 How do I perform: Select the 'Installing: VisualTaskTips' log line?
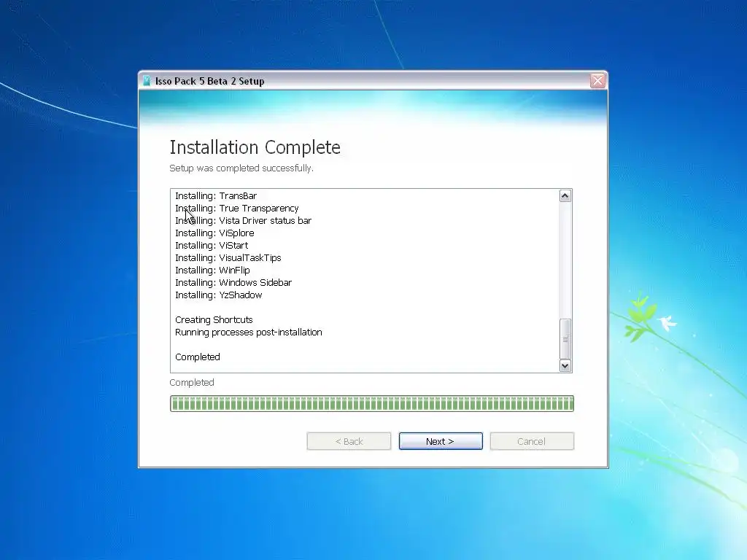(x=228, y=257)
